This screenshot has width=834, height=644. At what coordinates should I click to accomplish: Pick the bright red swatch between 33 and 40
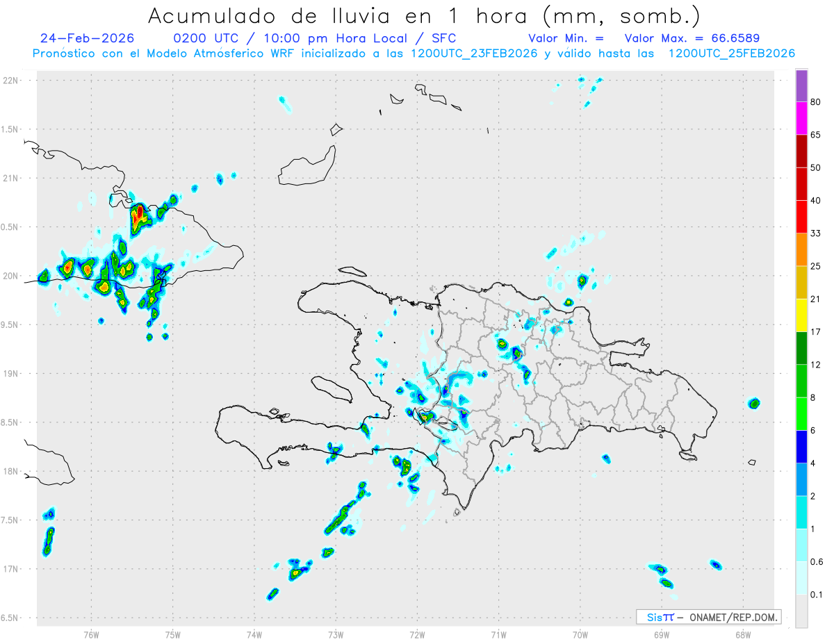[x=801, y=217]
